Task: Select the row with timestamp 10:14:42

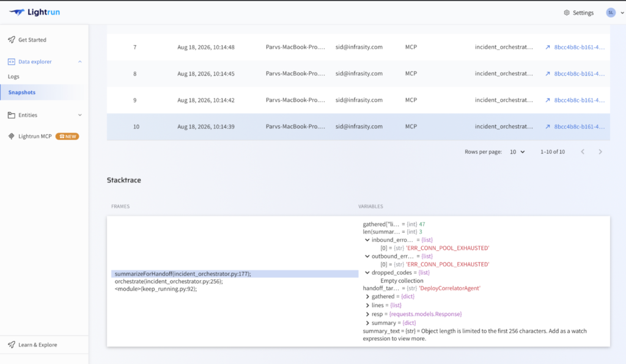Action: click(358, 100)
